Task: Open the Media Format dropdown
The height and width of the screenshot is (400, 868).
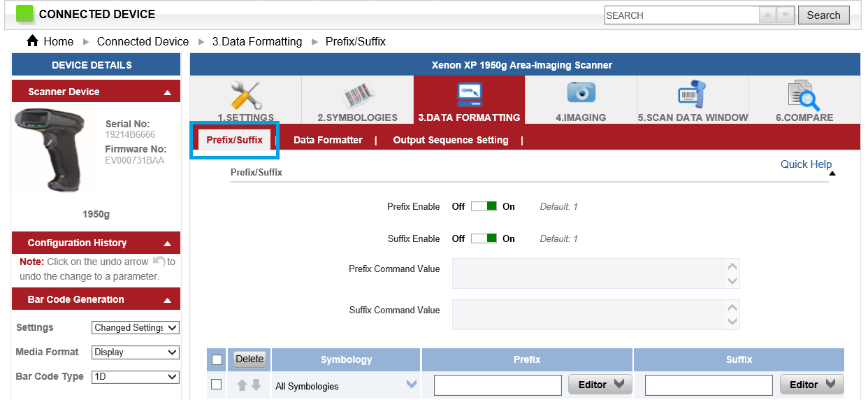Action: click(136, 352)
